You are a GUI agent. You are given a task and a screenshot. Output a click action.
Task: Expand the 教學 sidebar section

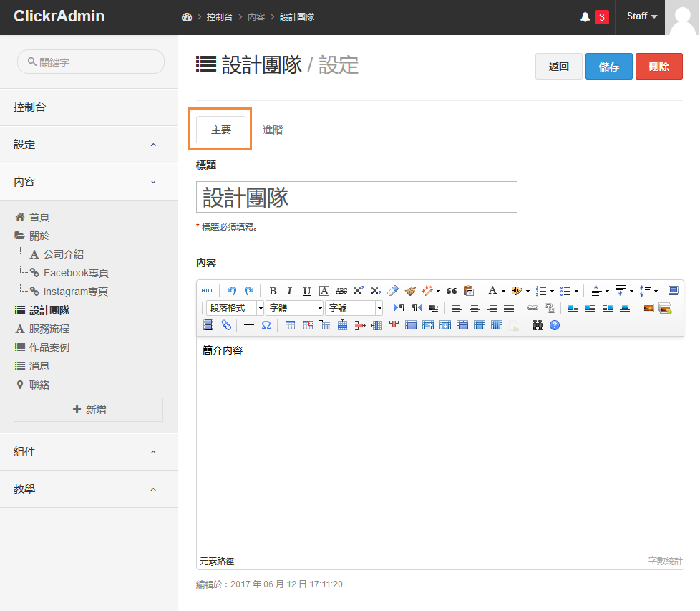tap(89, 489)
